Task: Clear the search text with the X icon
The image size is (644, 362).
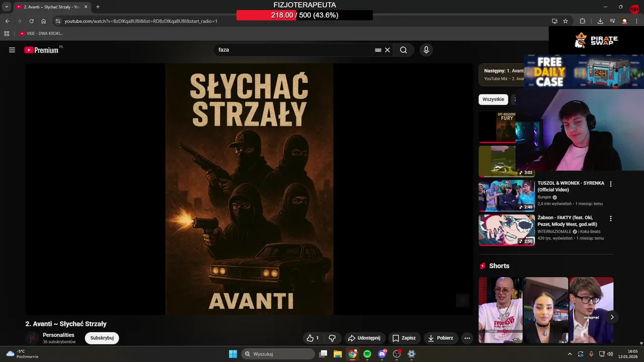Action: [387, 50]
